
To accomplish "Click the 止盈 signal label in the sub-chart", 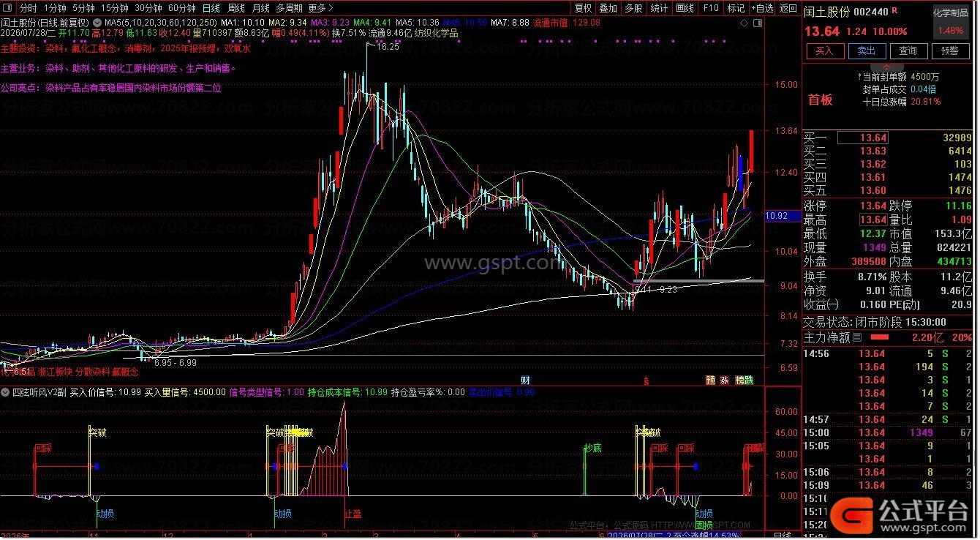I will click(x=353, y=514).
